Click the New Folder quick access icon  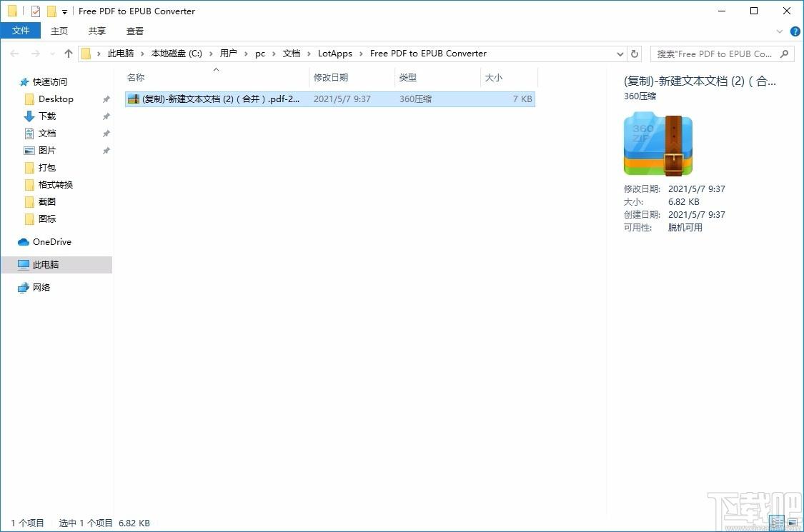pos(51,11)
